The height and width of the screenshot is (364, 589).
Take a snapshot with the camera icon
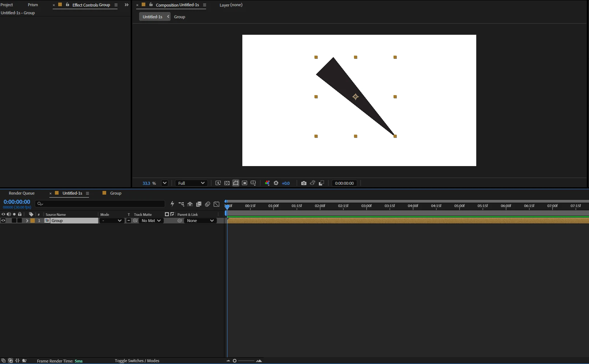point(304,183)
